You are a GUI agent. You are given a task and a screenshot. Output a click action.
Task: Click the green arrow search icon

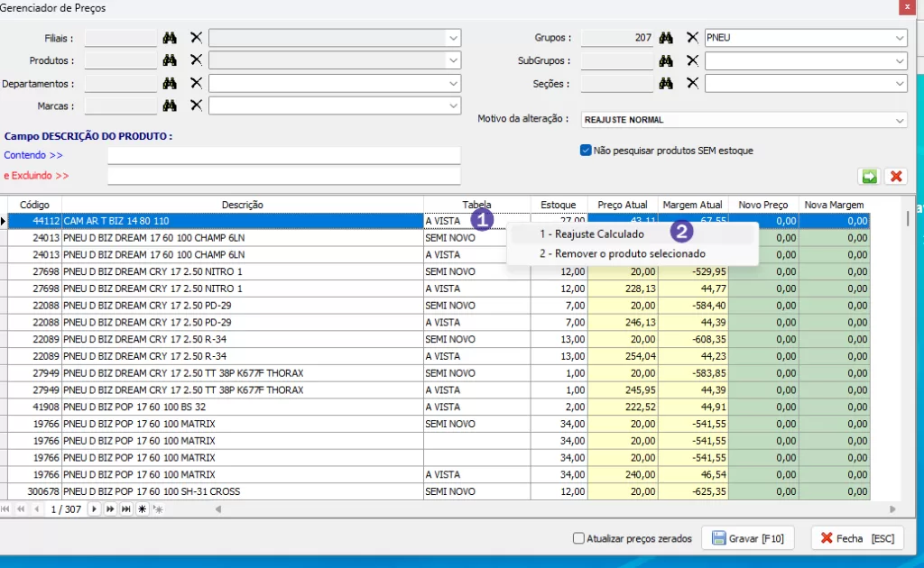click(x=869, y=176)
